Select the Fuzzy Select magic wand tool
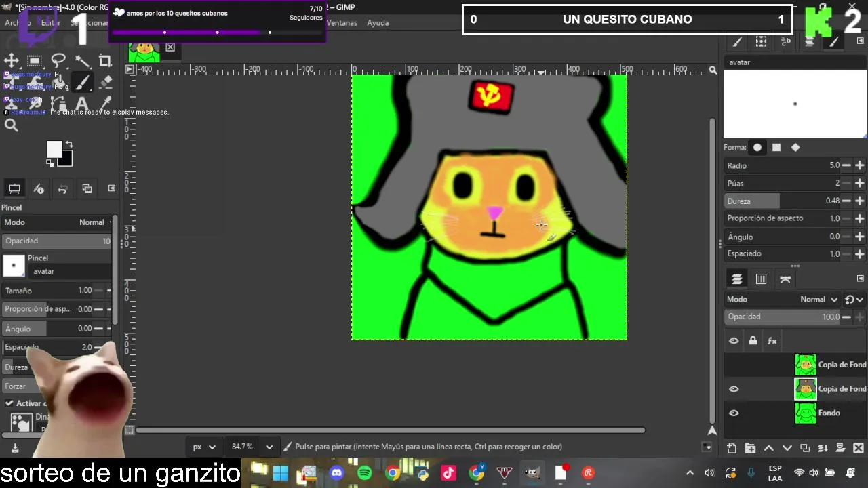 click(82, 61)
